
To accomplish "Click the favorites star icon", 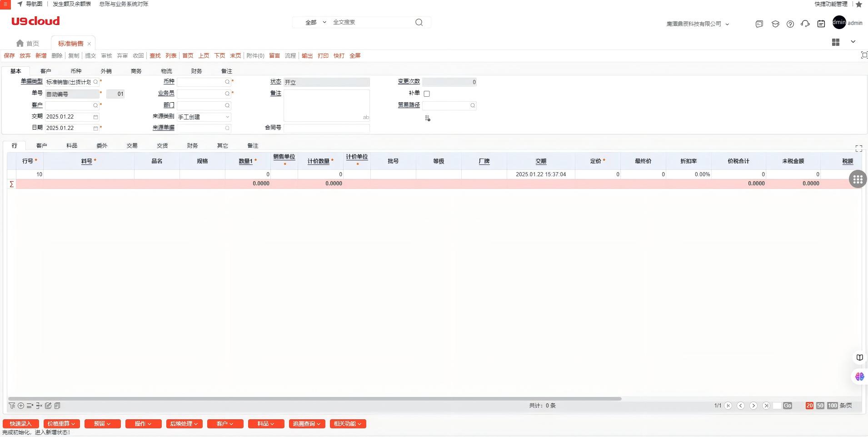I will [x=859, y=4].
